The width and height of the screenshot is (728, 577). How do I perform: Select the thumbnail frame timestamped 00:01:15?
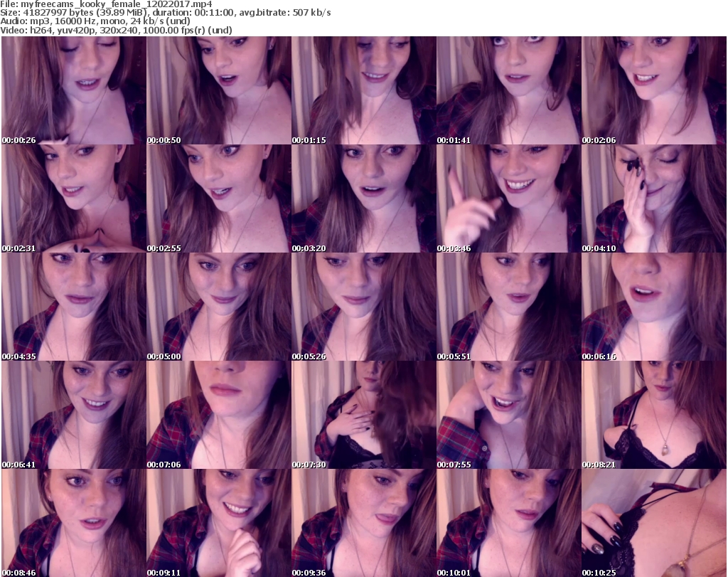click(363, 90)
